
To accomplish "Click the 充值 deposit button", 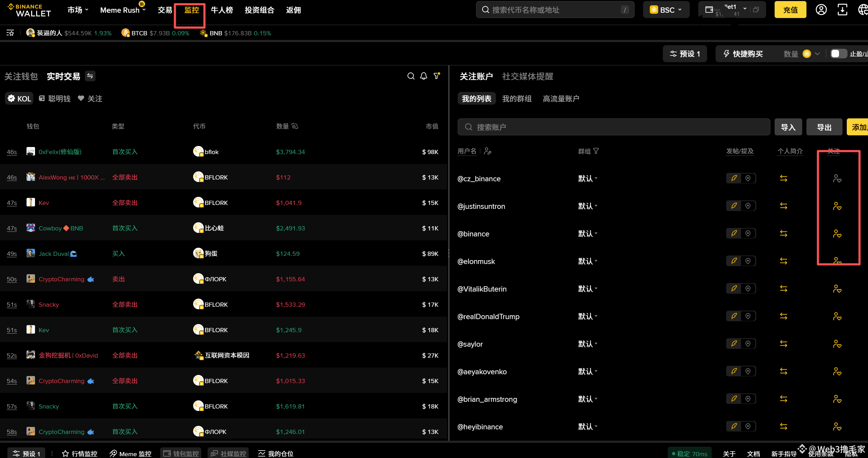I will pyautogui.click(x=790, y=10).
